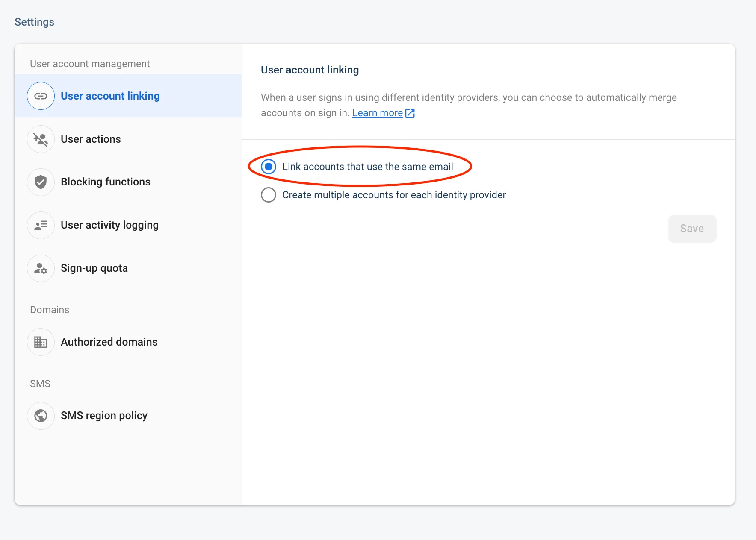This screenshot has height=540, width=756.
Task: Click the globe icon for SMS region policy
Action: (x=41, y=415)
